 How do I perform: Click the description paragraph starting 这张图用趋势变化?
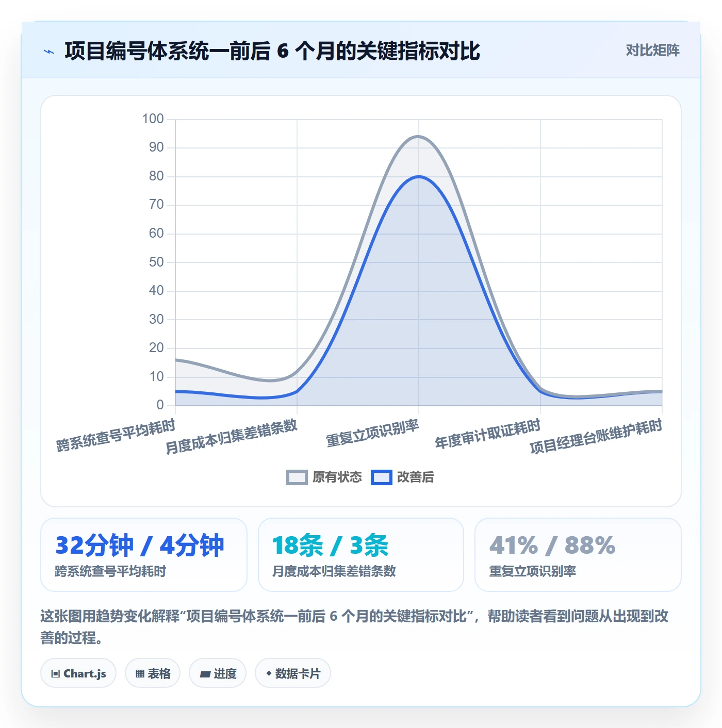(x=355, y=627)
